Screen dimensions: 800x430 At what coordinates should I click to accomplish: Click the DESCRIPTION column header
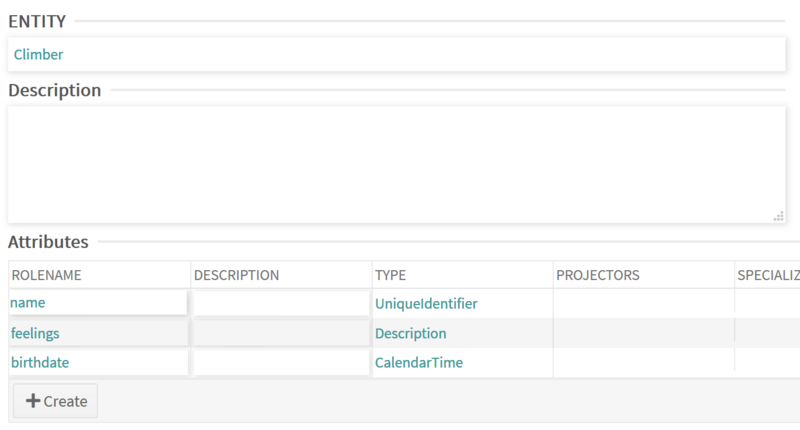[x=236, y=275]
